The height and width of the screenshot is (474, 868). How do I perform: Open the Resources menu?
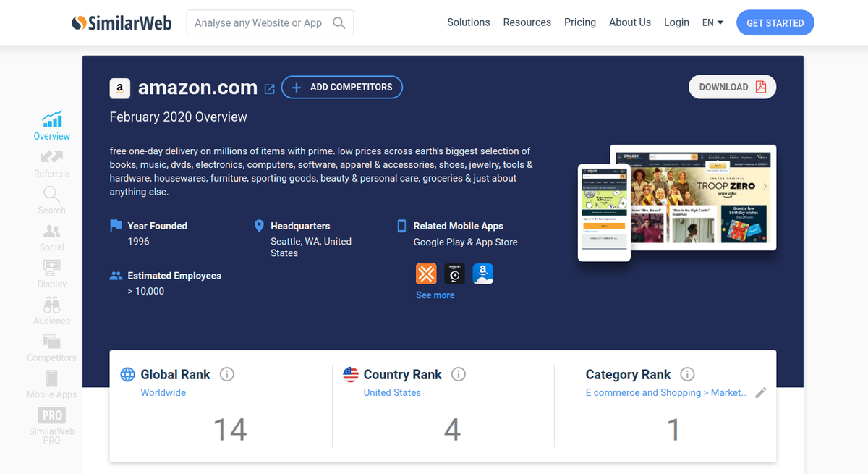click(527, 22)
